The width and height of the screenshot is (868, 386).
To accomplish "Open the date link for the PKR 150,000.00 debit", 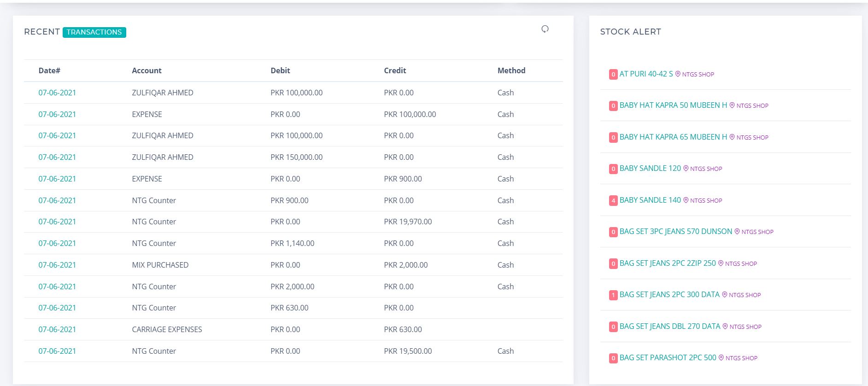I will tap(57, 157).
